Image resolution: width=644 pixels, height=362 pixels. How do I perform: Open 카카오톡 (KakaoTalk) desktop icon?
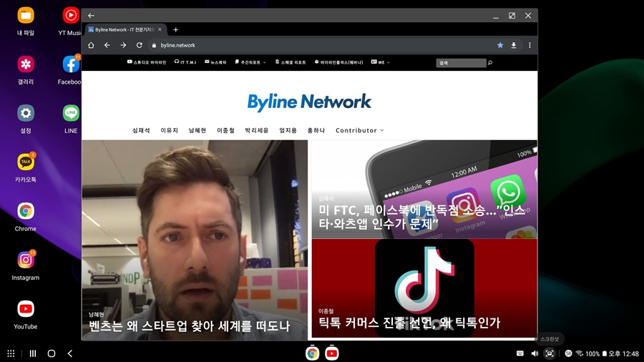click(26, 162)
